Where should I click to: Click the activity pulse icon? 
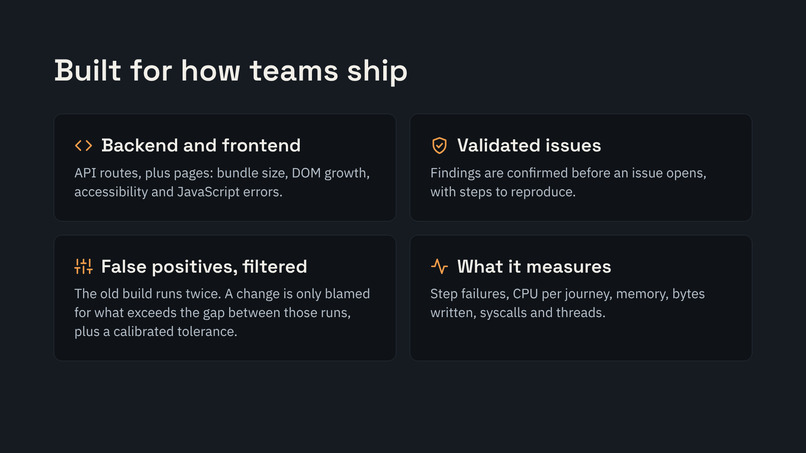click(439, 266)
